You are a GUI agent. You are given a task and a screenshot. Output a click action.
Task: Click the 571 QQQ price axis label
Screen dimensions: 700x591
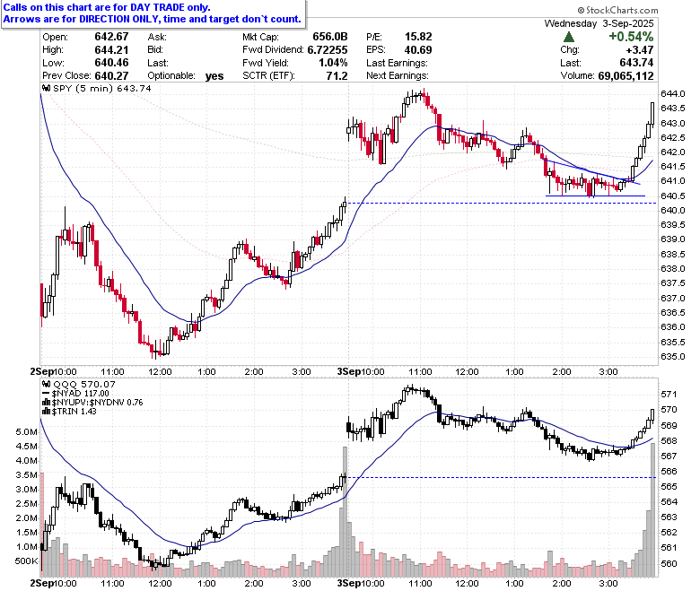(x=669, y=395)
